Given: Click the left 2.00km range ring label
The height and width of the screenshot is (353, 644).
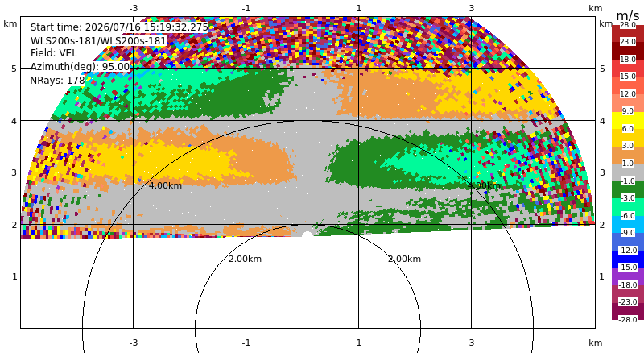Looking at the screenshot, I should coord(246,259).
